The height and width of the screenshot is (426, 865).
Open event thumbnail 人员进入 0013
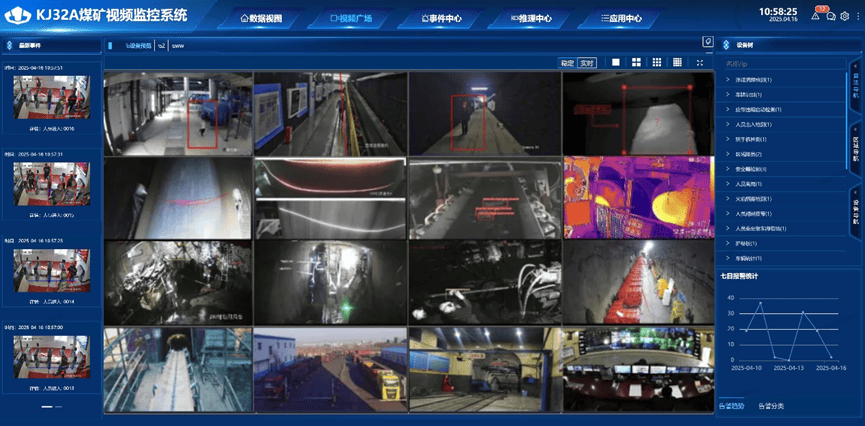pos(52,356)
